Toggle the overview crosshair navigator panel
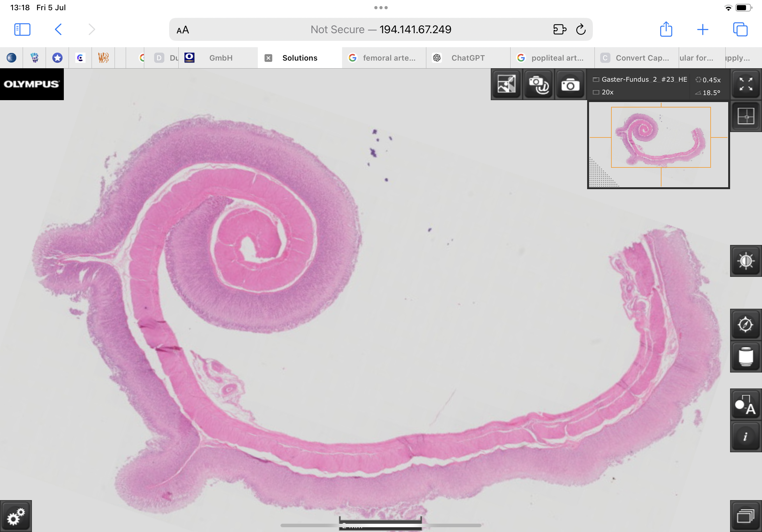The height and width of the screenshot is (532, 762). click(x=745, y=116)
